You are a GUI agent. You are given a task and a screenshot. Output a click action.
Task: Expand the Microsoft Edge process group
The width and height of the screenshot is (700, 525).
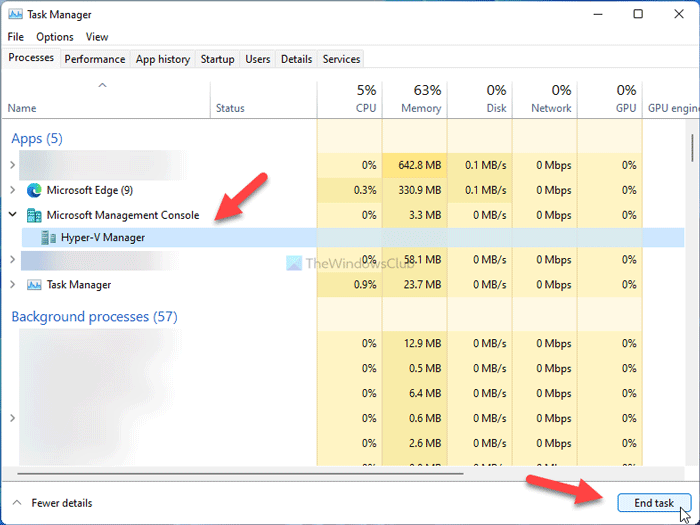click(x=12, y=190)
